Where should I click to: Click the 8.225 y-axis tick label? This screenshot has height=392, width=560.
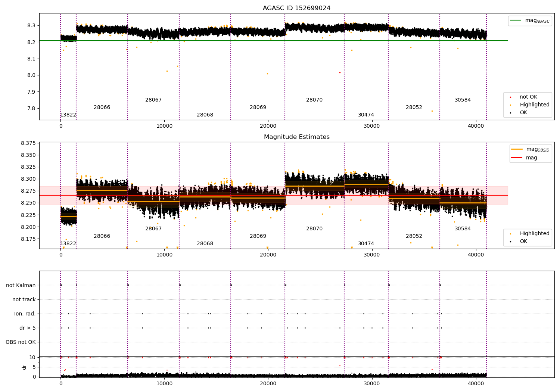point(28,215)
